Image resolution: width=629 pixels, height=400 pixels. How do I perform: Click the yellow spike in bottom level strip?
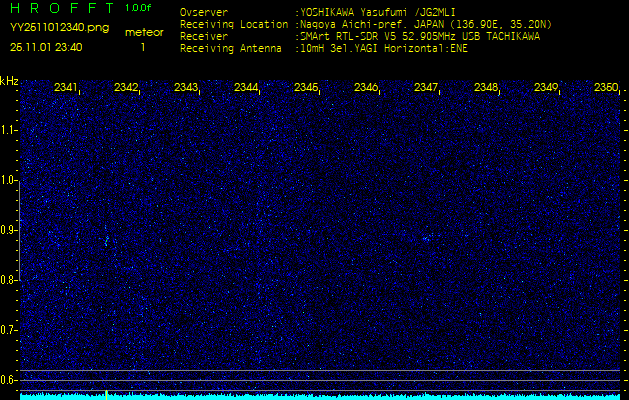[106, 394]
